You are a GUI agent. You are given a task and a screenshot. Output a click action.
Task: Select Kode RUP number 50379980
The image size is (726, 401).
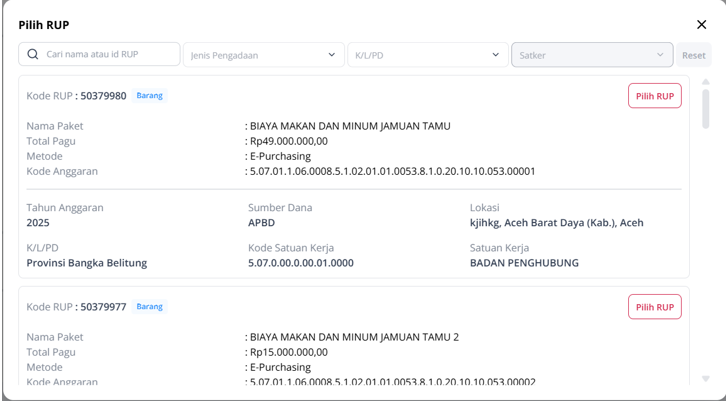click(103, 96)
